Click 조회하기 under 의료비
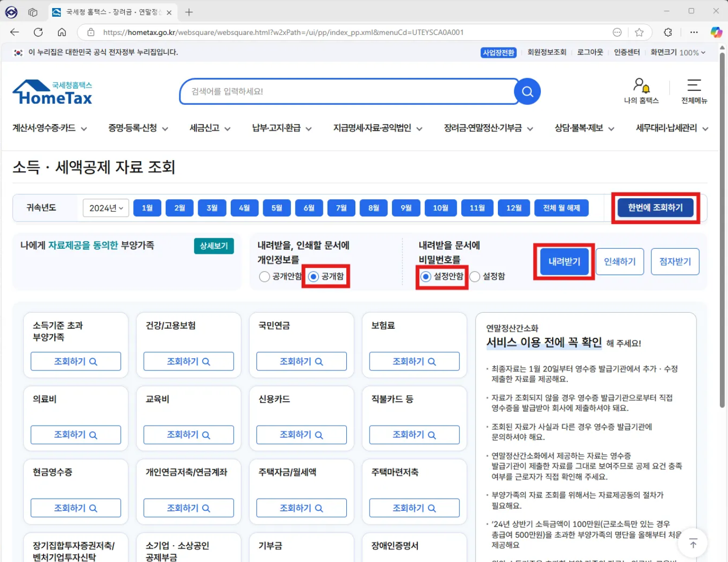728x562 pixels. click(x=76, y=435)
